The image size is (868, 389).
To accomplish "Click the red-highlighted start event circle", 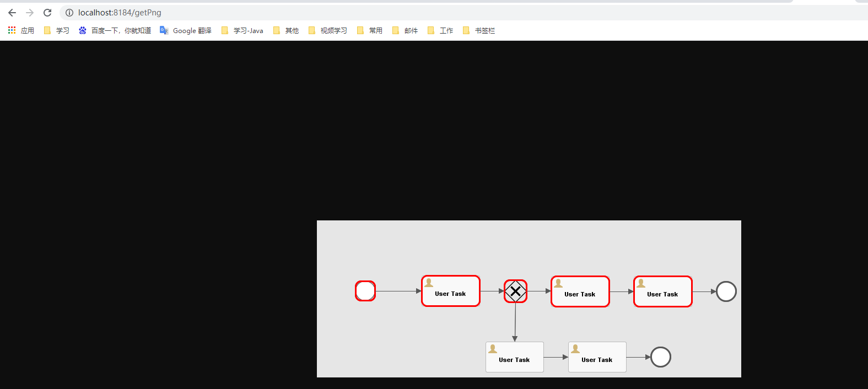I will pyautogui.click(x=365, y=291).
